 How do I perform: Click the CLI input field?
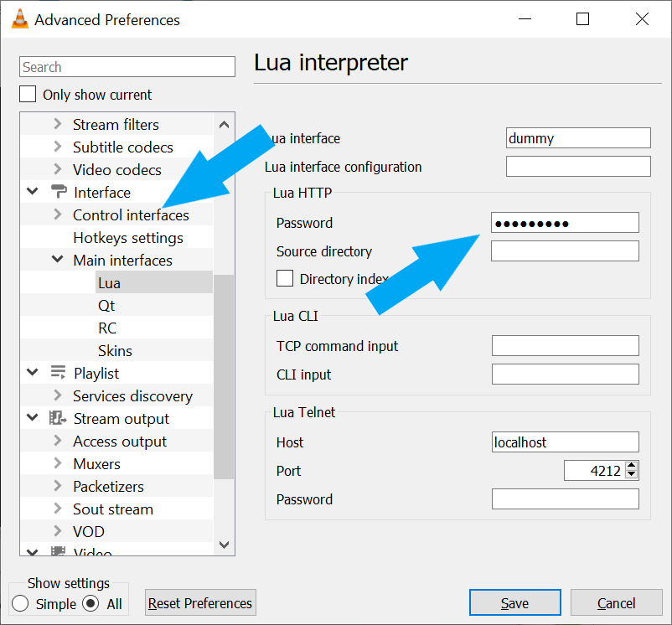566,374
